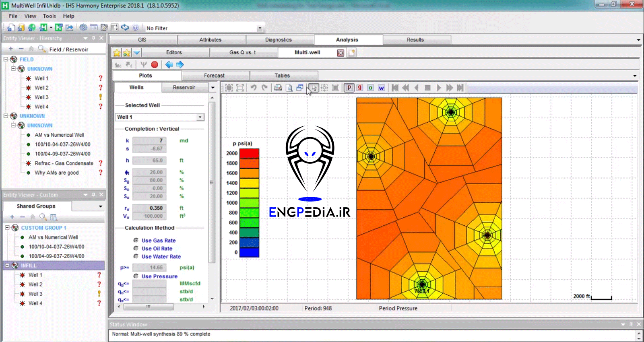644x342 pixels.
Task: Click the blue left arrow navigation icon
Action: pyautogui.click(x=169, y=64)
